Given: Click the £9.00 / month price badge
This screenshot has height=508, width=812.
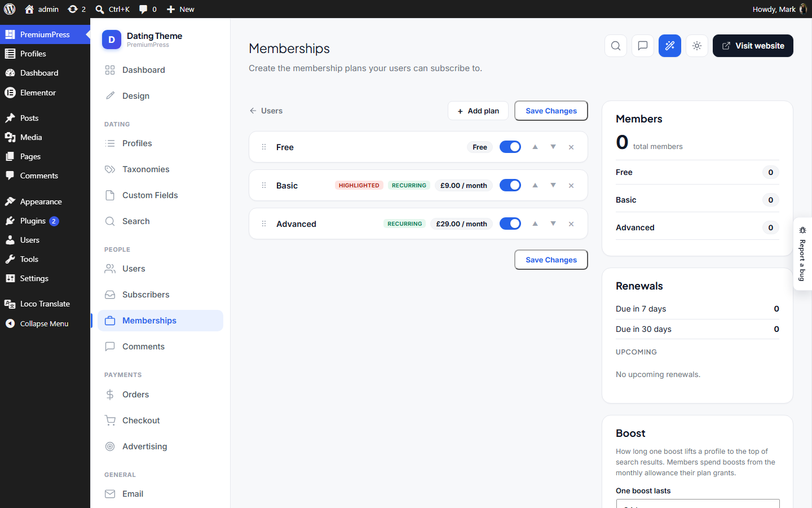Looking at the screenshot, I should tap(464, 185).
